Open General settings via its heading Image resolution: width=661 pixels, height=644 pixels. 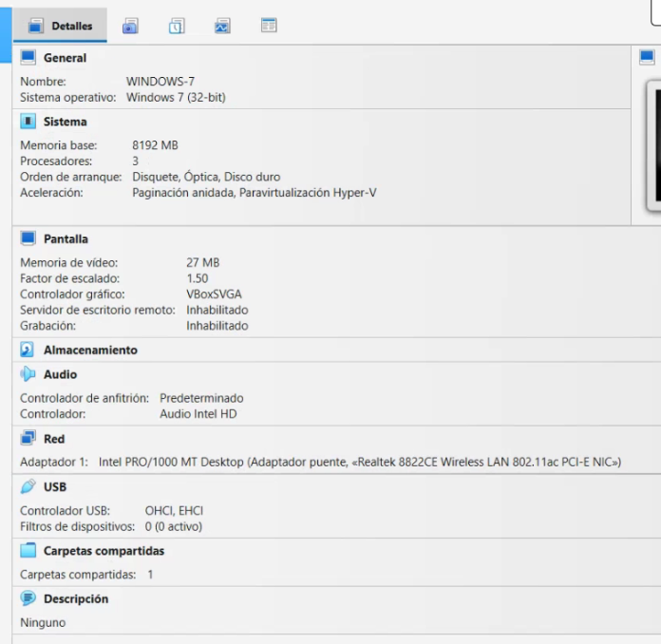(x=65, y=58)
